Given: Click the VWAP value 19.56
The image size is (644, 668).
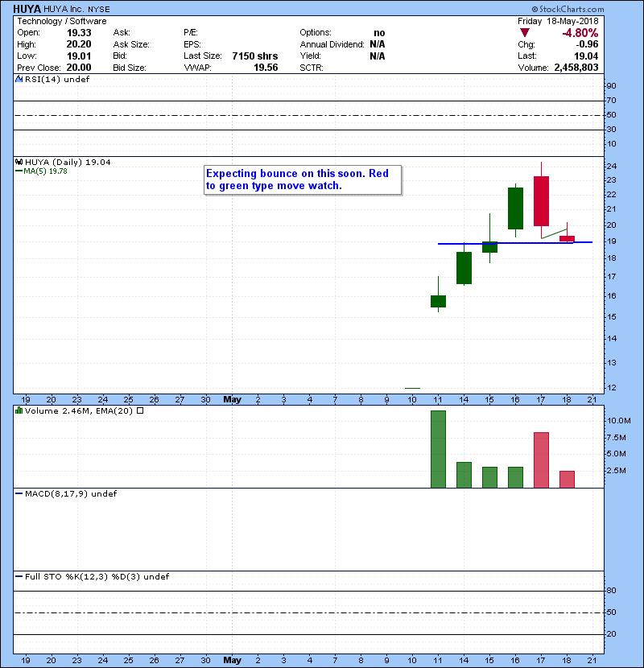Looking at the screenshot, I should coord(266,68).
